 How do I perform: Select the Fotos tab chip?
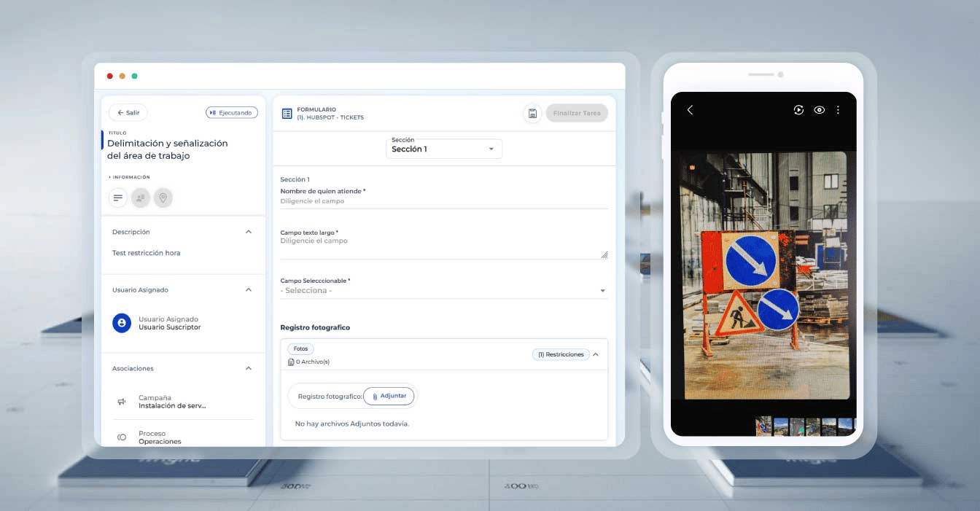[300, 349]
